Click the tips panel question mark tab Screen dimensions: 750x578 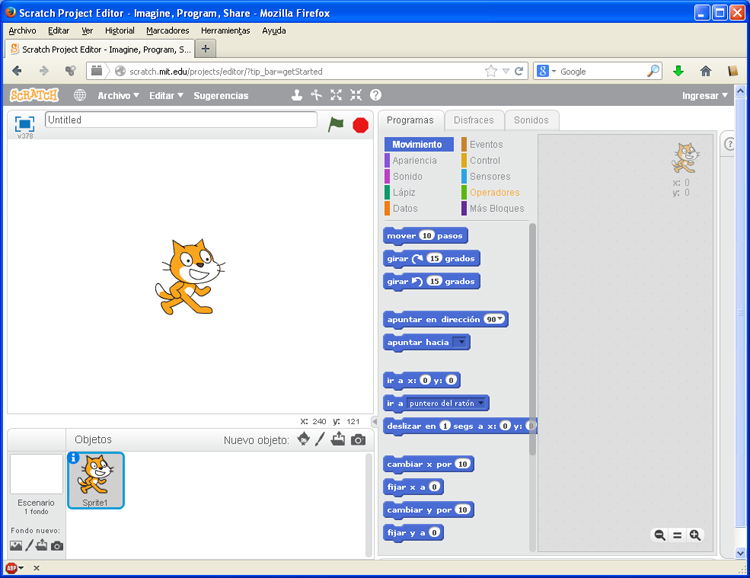pyautogui.click(x=729, y=144)
